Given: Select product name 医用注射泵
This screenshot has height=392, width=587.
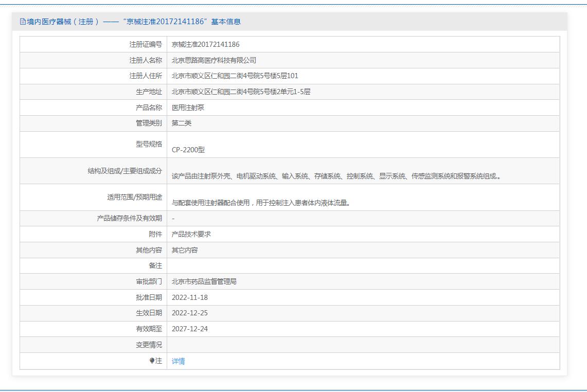Looking at the screenshot, I should coord(188,108).
